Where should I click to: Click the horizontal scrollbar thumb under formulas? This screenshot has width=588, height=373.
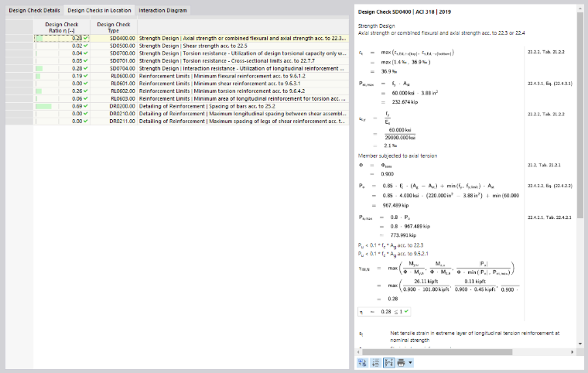[437, 352]
